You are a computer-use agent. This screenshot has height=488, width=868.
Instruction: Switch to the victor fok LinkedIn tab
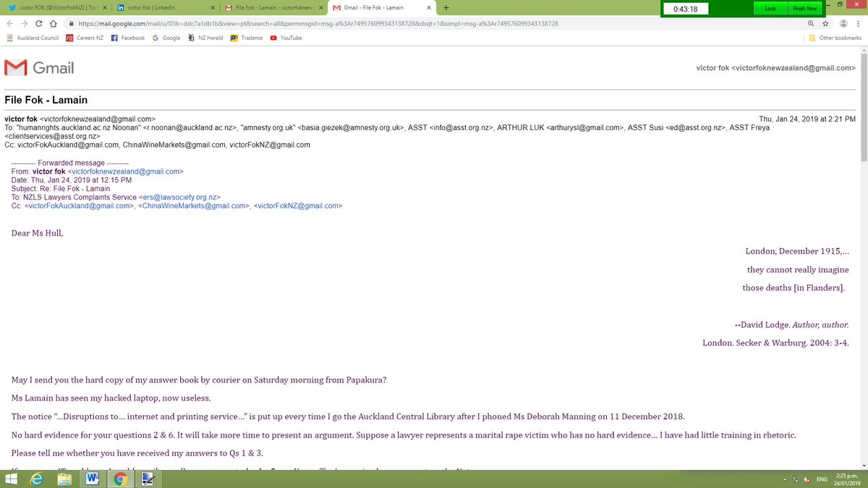click(x=165, y=8)
